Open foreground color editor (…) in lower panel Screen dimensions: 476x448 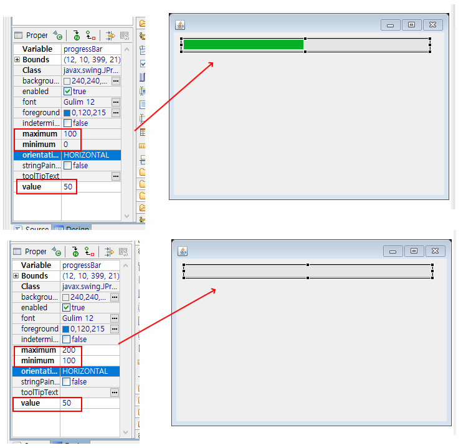point(115,329)
